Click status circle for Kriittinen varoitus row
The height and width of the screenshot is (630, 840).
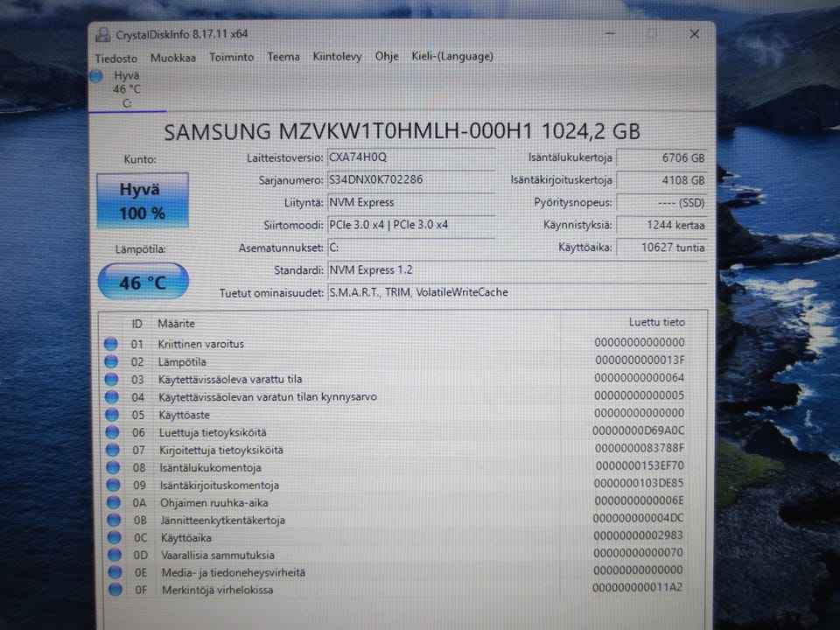[x=111, y=343]
